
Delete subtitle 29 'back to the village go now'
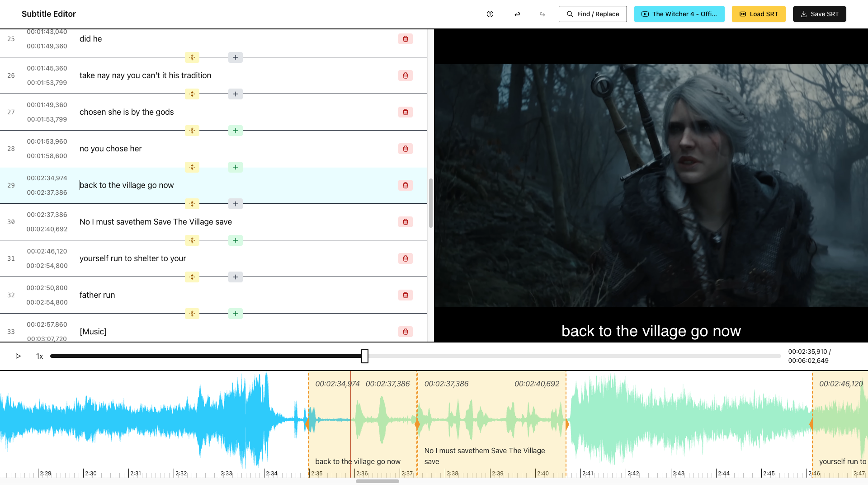pos(406,185)
